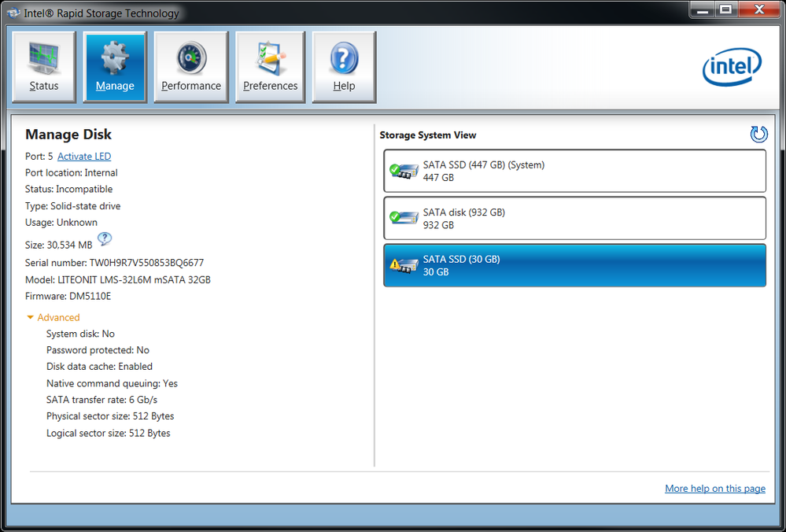
Task: Minimize the Rapid Storage Technology window
Action: pos(702,10)
